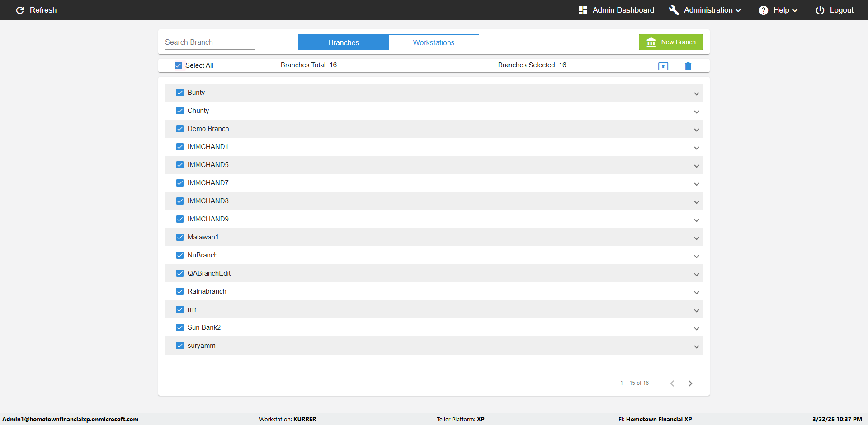This screenshot has width=868, height=425.
Task: Expand the Matawan1 row chevron
Action: [x=697, y=238]
